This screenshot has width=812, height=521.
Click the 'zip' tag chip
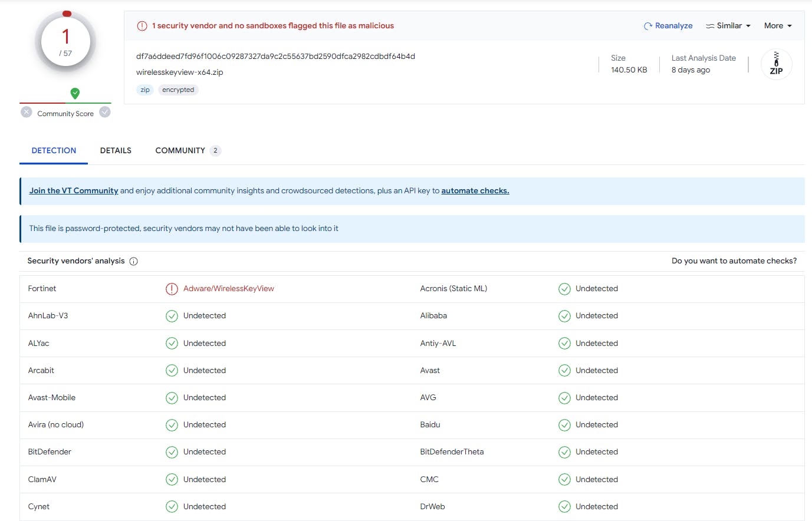tap(145, 90)
